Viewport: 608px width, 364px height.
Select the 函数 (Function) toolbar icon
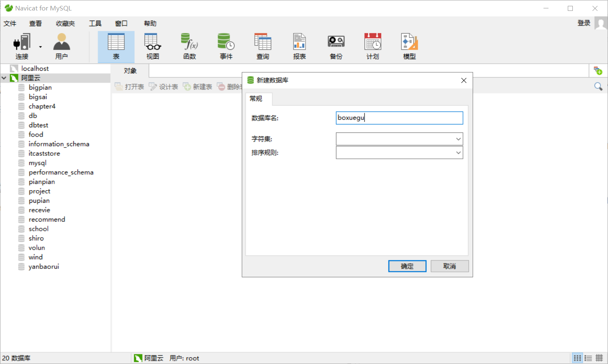coord(189,46)
